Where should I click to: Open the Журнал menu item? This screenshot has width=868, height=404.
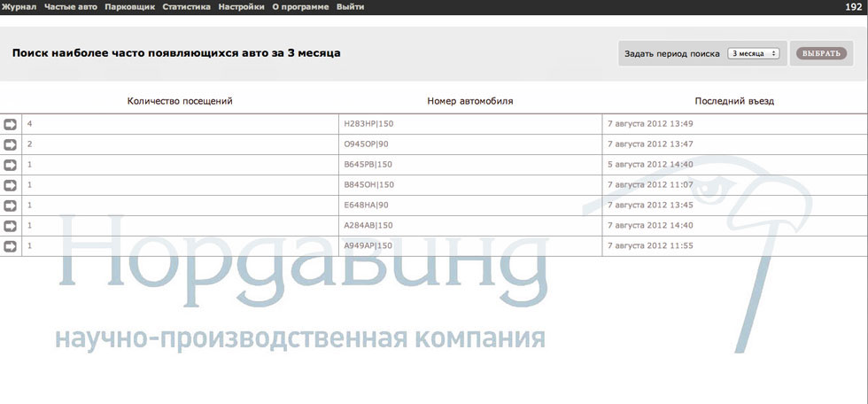19,7
